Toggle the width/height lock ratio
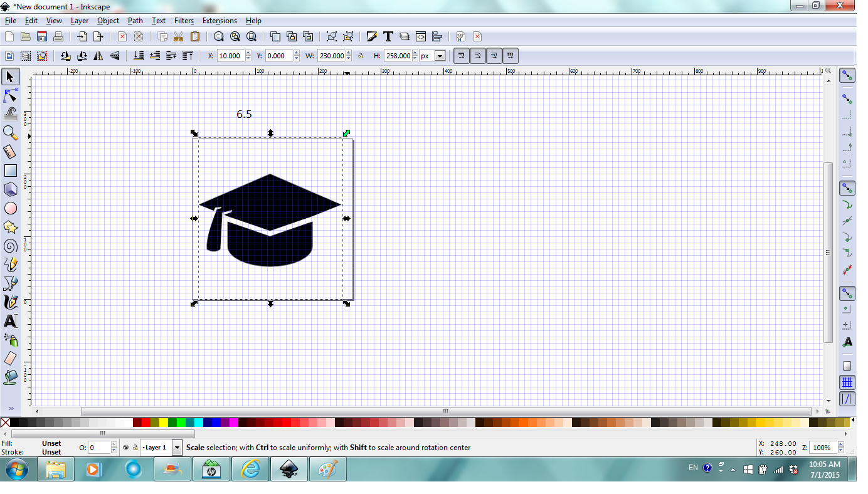Screen dimensions: 868x494 [361, 56]
